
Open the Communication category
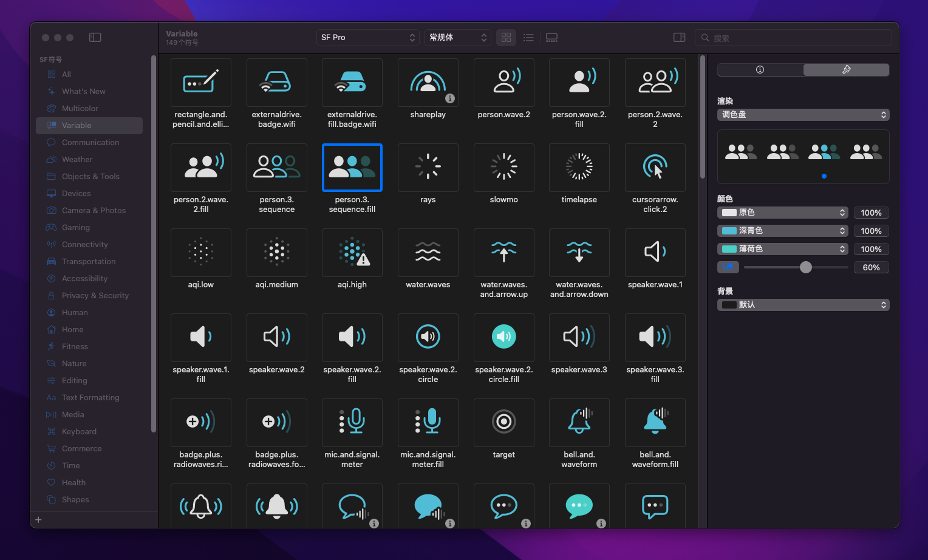click(x=89, y=142)
